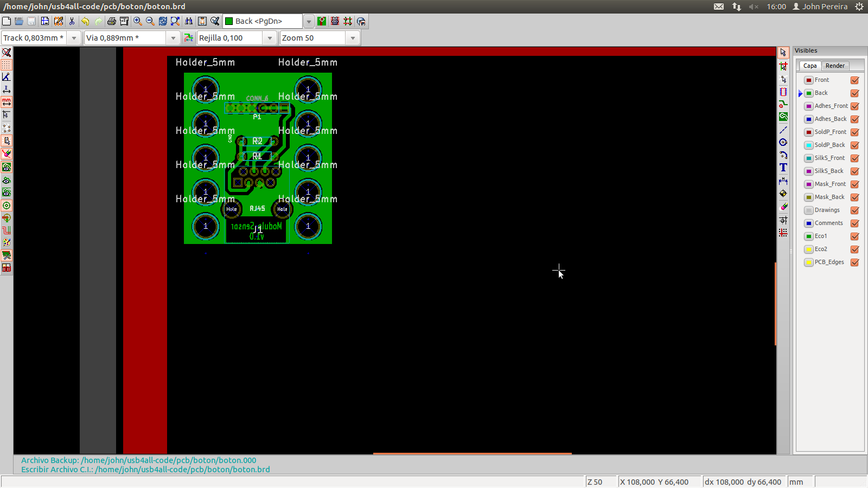Viewport: 868px width, 488px height.
Task: Cut the selected item
Action: (x=72, y=21)
